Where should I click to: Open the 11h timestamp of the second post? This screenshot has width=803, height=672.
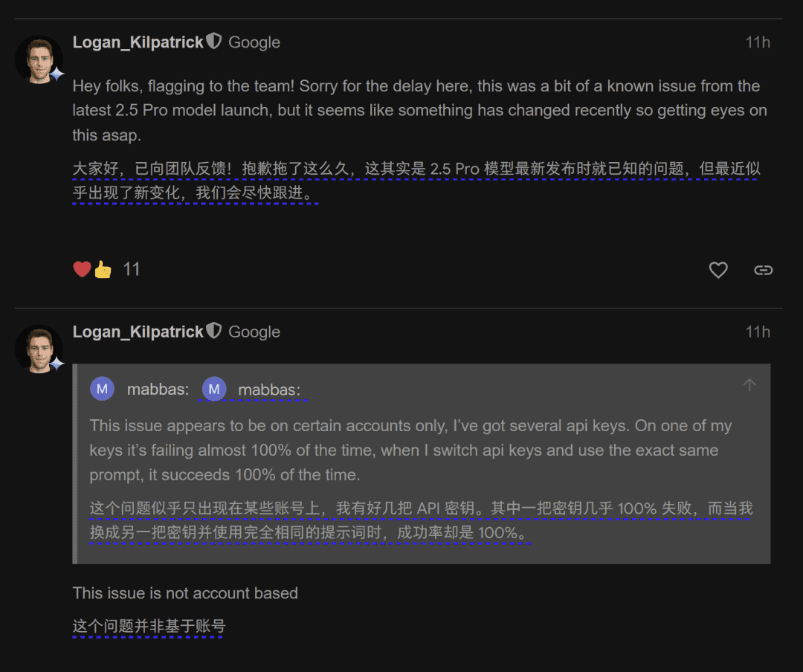[x=758, y=332]
